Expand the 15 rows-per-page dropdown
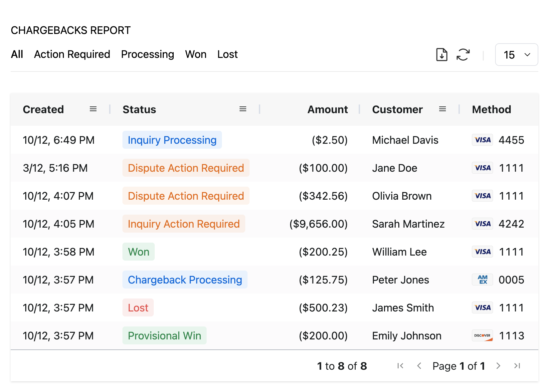Screen dimensions: 549x392 pos(516,55)
